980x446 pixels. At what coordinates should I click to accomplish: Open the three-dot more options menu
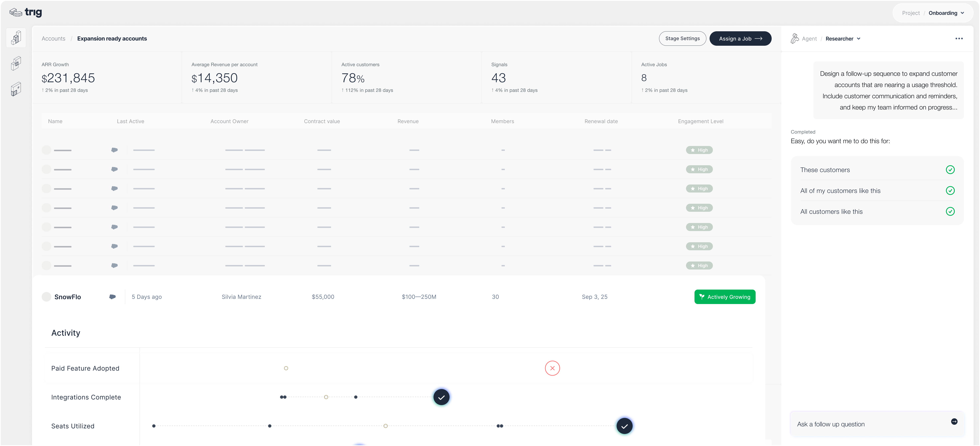(x=959, y=39)
